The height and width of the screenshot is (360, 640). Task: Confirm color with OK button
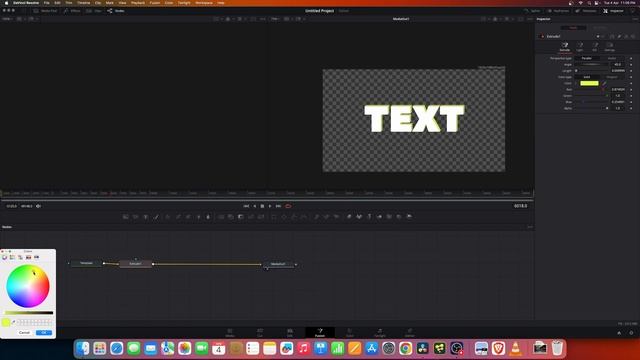(44, 333)
